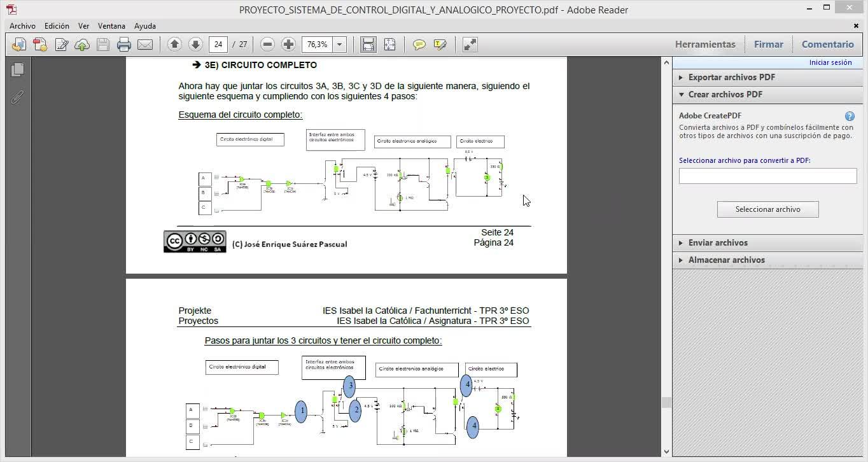Image resolution: width=868 pixels, height=462 pixels.
Task: Close the document with menu-bar X
Action: (856, 26)
